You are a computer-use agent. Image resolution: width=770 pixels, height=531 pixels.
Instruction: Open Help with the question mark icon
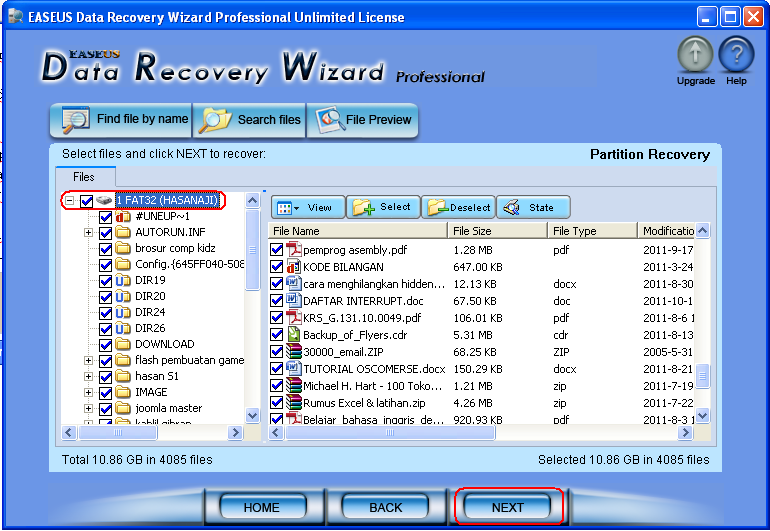click(736, 54)
